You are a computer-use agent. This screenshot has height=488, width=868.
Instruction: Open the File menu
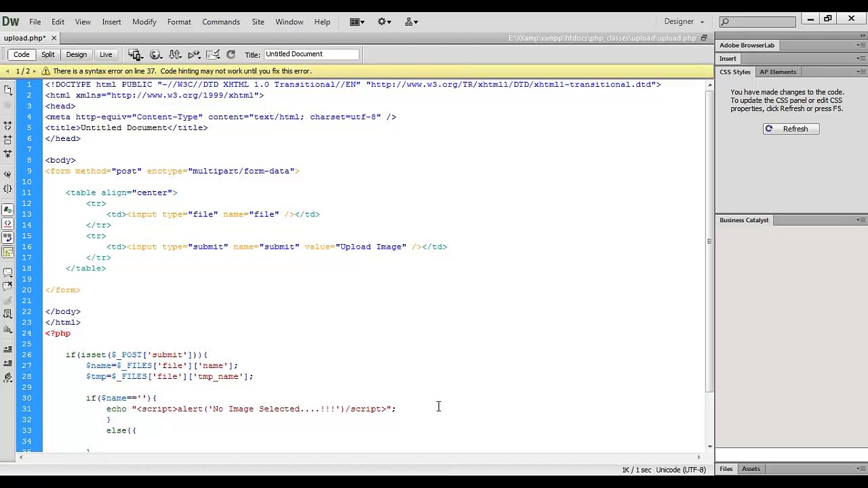35,22
